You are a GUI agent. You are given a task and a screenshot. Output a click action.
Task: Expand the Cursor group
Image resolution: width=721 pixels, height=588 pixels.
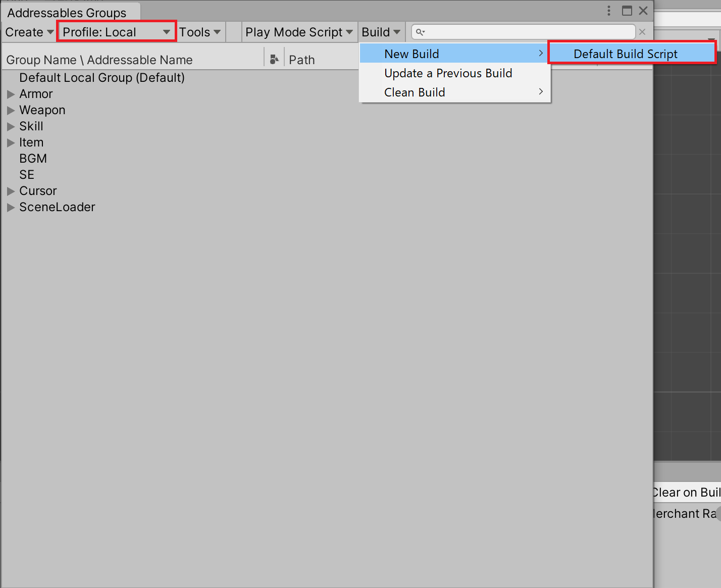(x=11, y=191)
